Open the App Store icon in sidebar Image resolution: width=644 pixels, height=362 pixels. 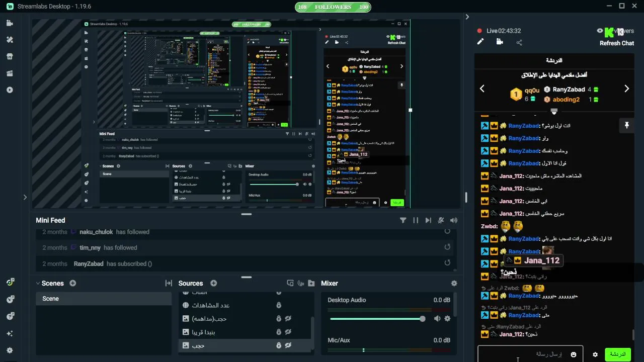point(10,56)
